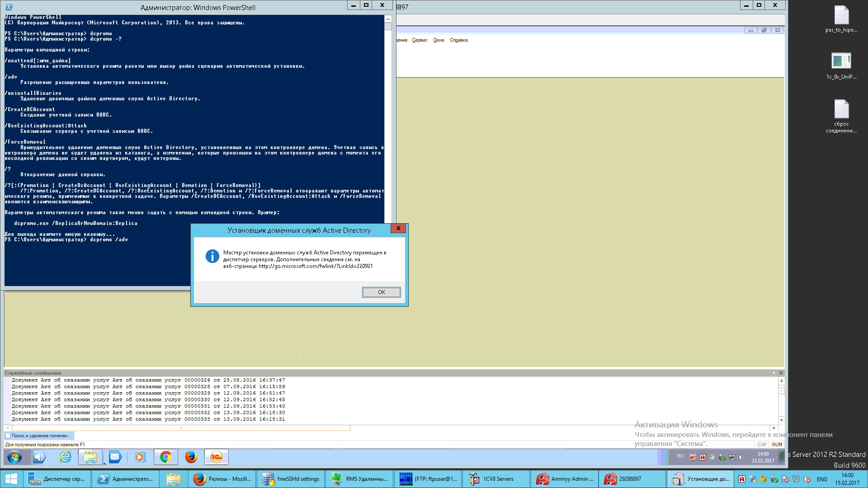Switch to the 1C application in remote taskbar

216,457
